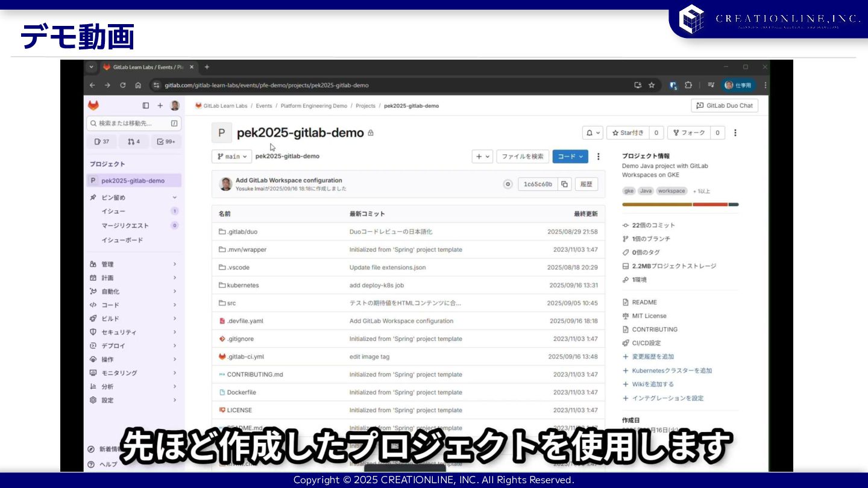Click GitLab Duo Chat button
This screenshot has width=868, height=488.
[x=725, y=105]
